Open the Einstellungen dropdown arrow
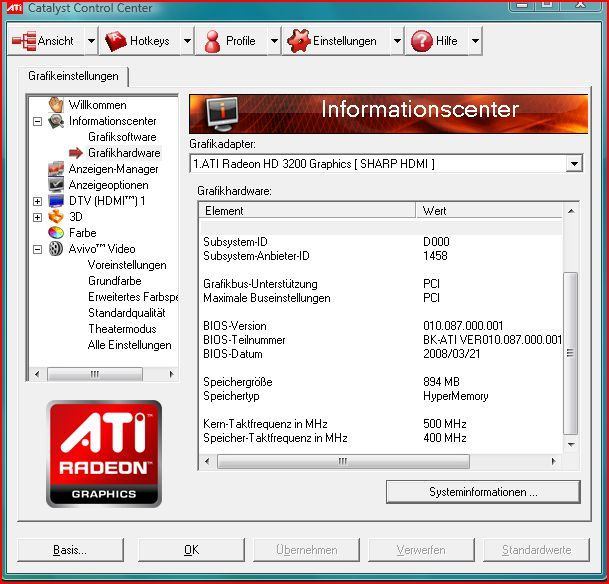The height and width of the screenshot is (584, 609). pyautogui.click(x=397, y=41)
